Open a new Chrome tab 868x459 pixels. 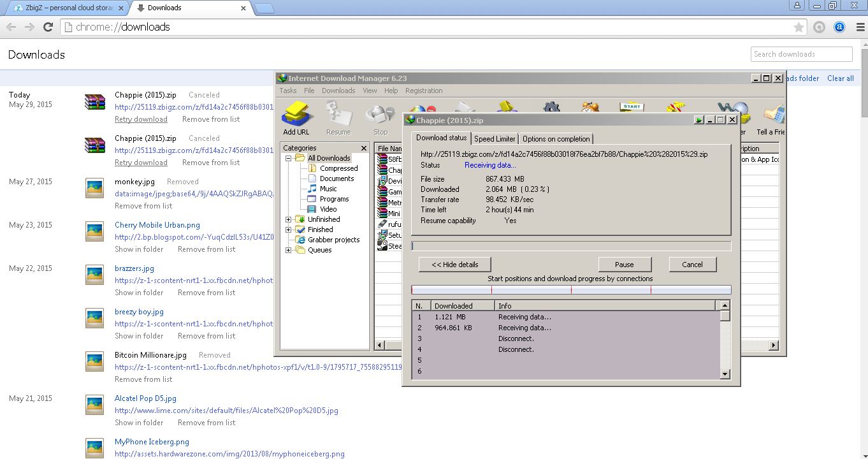[264, 8]
